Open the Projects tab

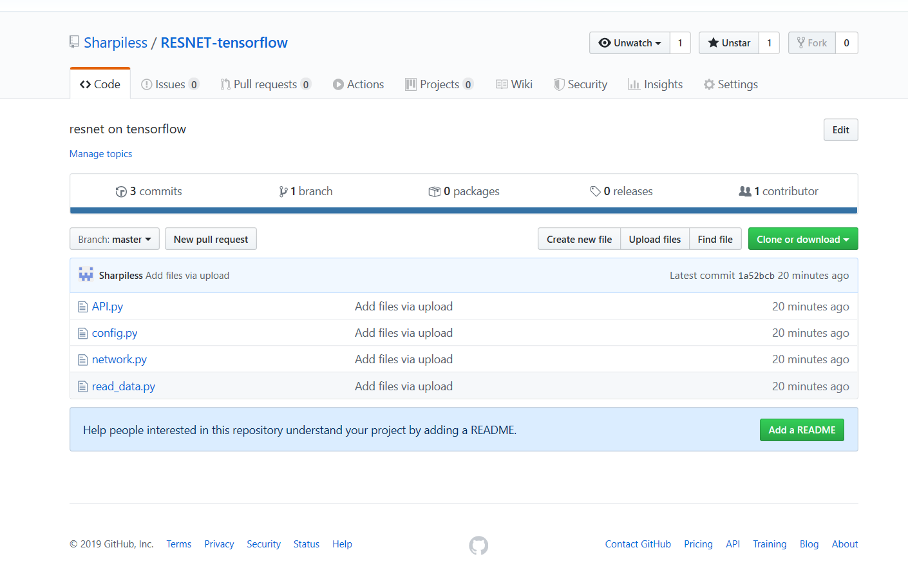(439, 84)
